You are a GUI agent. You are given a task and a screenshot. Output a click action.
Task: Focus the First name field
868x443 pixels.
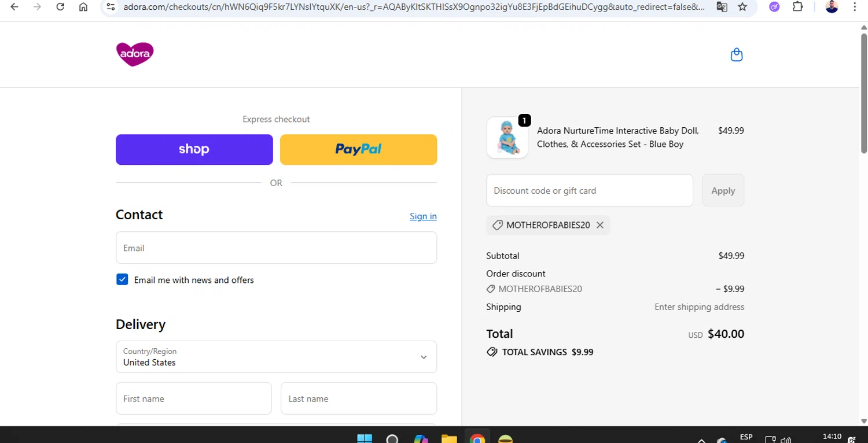pos(193,398)
